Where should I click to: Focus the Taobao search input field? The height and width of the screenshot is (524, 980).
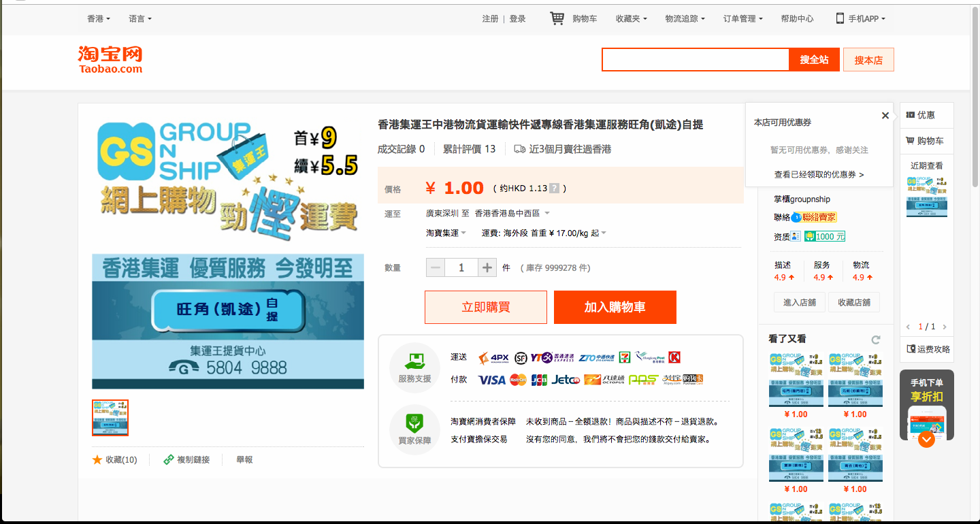click(696, 60)
